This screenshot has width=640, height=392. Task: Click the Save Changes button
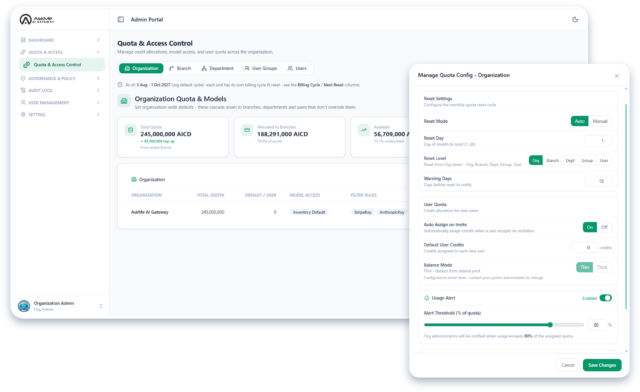602,365
